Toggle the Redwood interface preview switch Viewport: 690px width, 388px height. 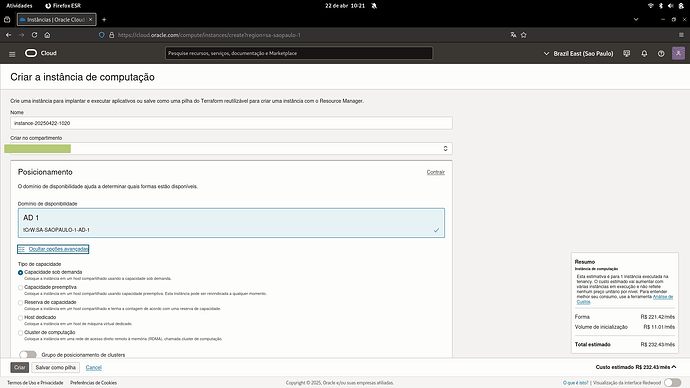pyautogui.click(x=672, y=382)
